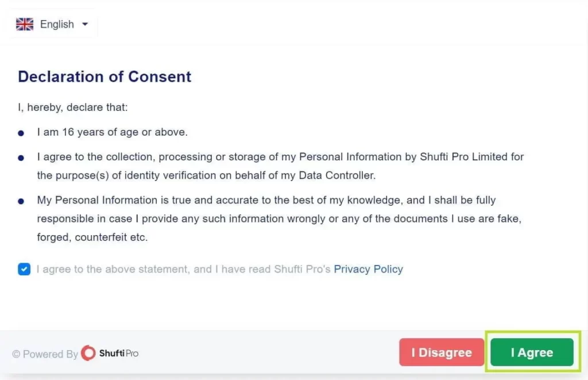Open the English language selector

[x=52, y=24]
